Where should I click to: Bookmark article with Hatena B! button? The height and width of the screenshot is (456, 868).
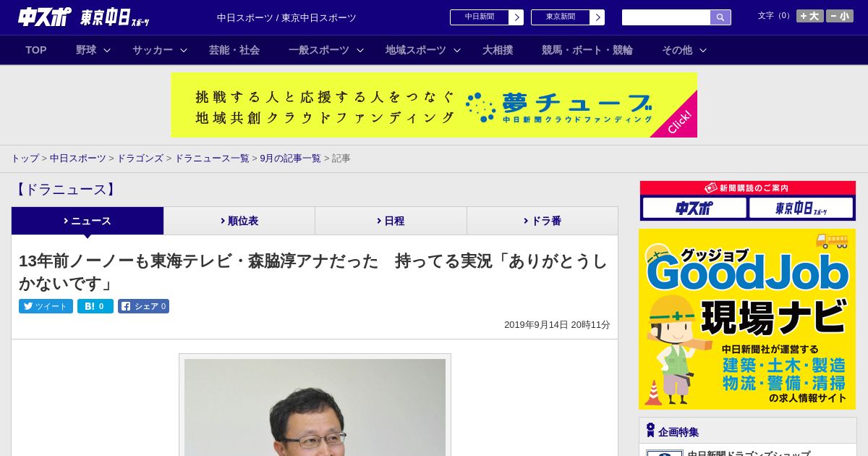click(95, 306)
